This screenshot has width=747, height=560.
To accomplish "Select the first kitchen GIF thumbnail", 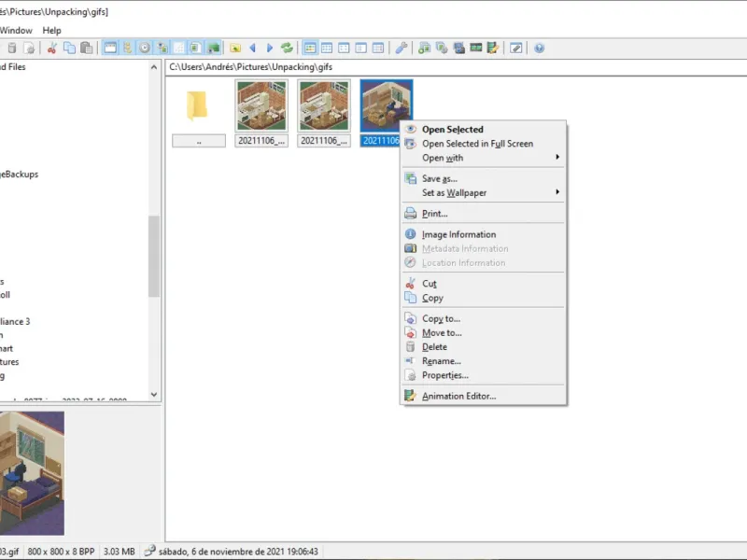I will tap(261, 105).
